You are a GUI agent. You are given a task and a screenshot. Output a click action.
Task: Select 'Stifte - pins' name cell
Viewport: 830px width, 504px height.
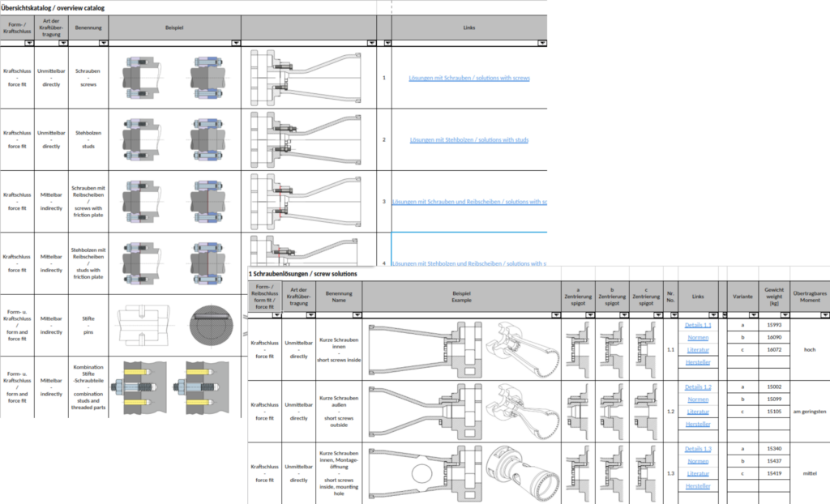(x=88, y=325)
